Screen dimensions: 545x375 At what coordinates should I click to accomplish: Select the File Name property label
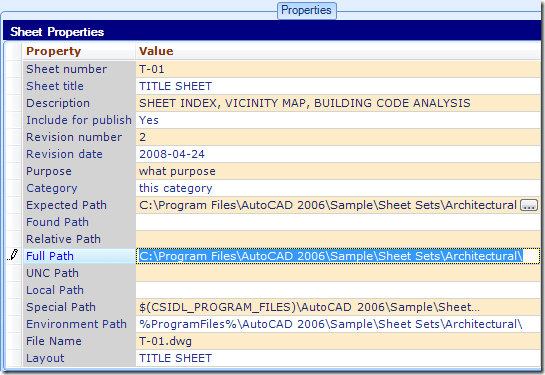click(x=54, y=341)
